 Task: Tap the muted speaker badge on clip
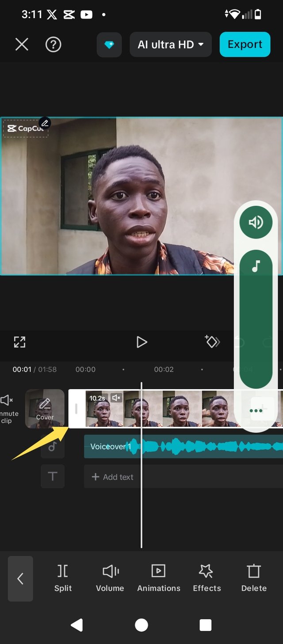click(116, 398)
